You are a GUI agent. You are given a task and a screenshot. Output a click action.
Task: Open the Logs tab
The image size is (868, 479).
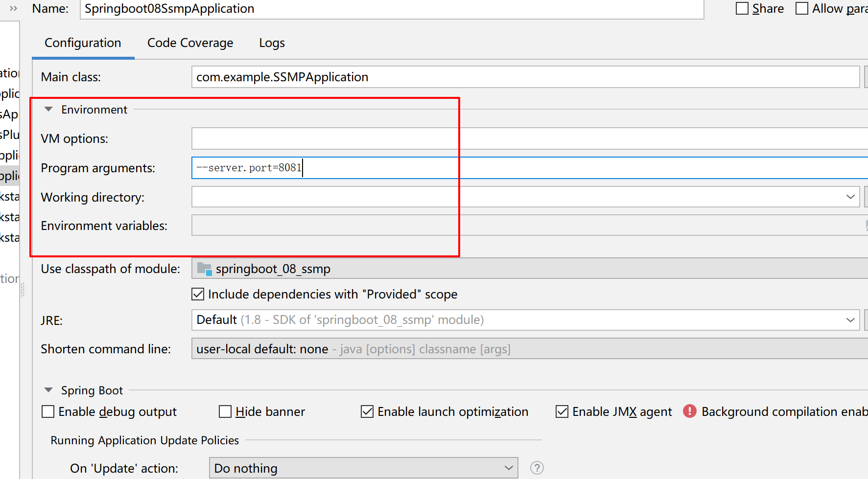tap(272, 43)
